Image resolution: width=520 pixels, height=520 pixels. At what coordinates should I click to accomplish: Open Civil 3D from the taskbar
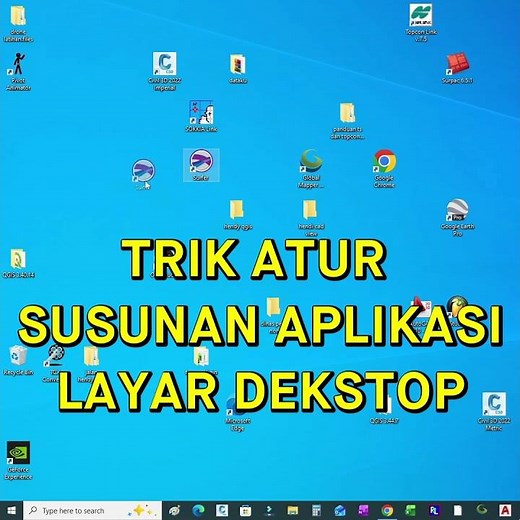click(x=222, y=510)
